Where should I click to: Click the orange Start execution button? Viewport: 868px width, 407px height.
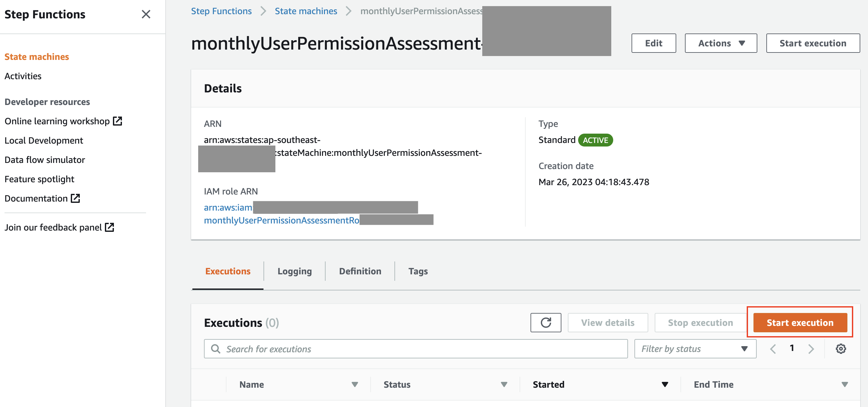pyautogui.click(x=799, y=322)
